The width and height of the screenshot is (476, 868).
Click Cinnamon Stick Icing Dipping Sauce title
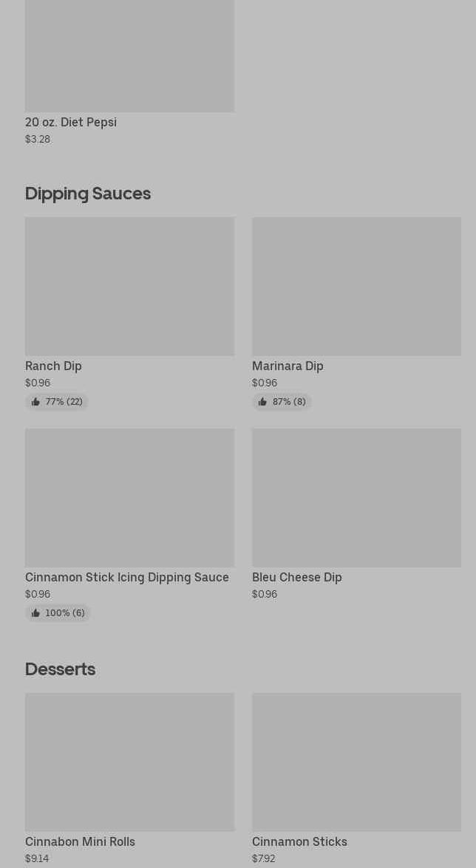click(127, 578)
